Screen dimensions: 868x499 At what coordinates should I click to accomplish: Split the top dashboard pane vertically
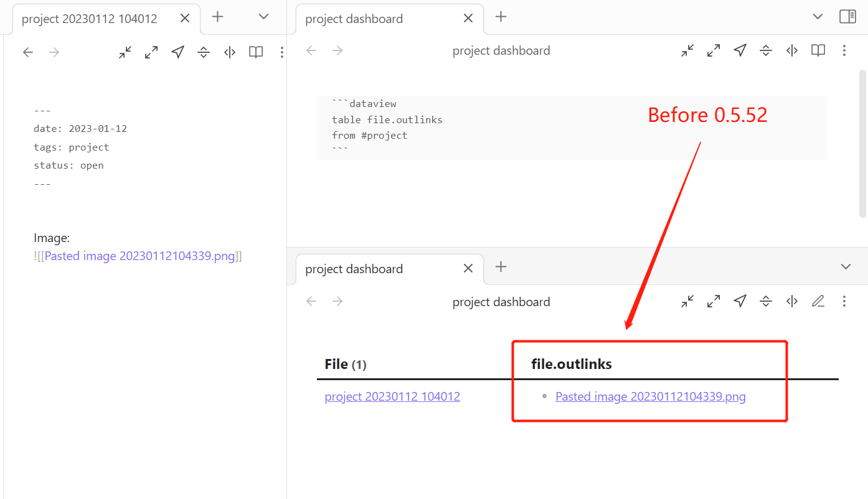[791, 50]
